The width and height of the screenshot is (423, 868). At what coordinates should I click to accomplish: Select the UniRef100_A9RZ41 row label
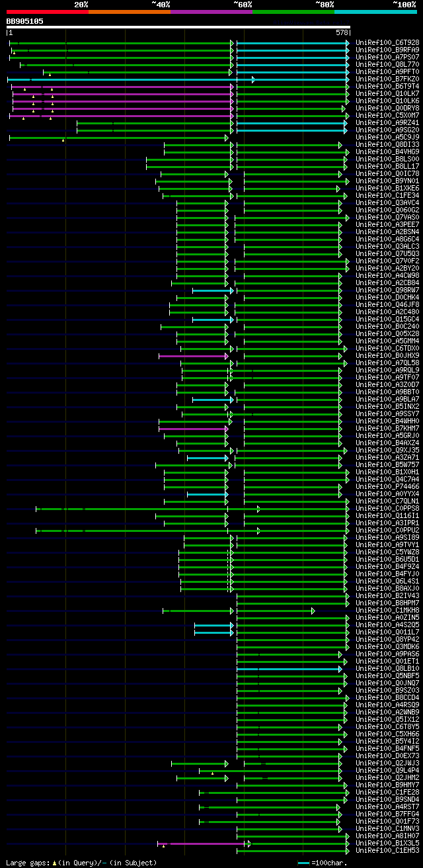pos(387,122)
